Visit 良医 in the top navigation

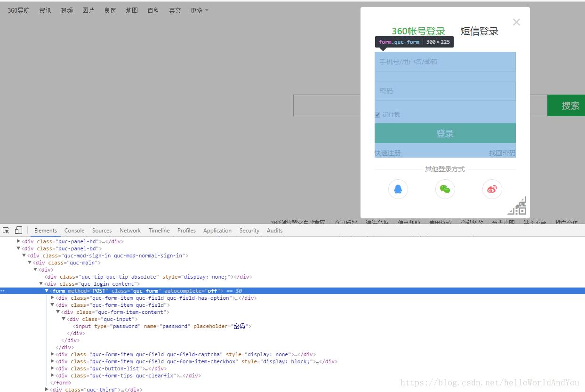110,10
